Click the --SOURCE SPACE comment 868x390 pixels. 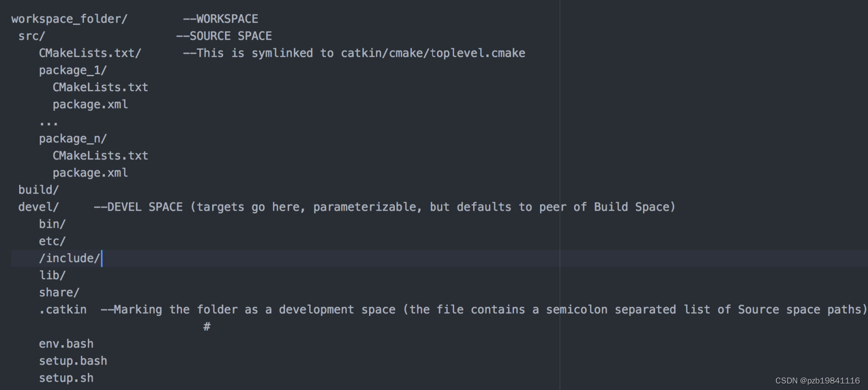pos(224,36)
